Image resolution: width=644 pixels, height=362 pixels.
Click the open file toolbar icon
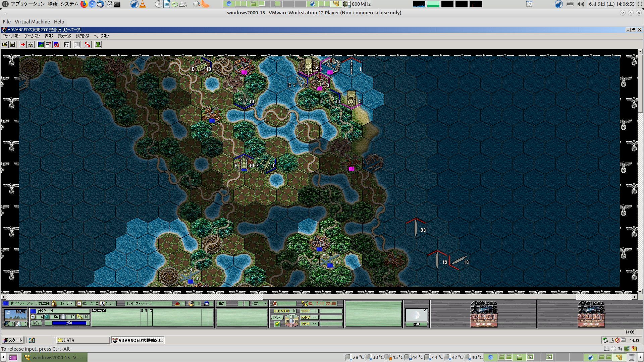click(5, 45)
